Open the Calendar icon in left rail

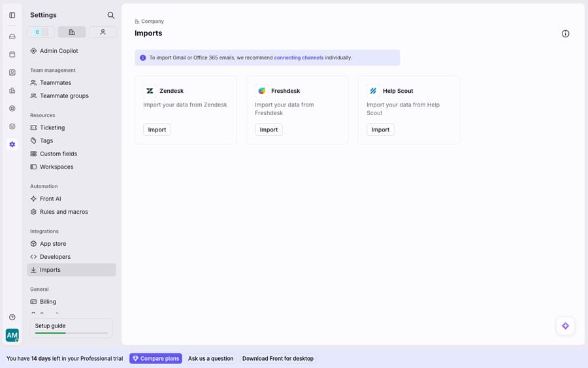(x=12, y=54)
